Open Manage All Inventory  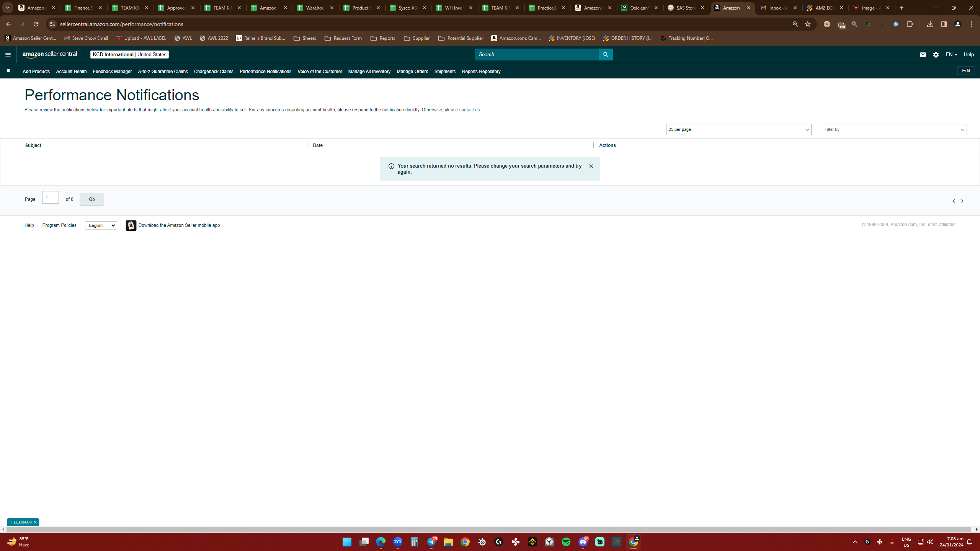click(369, 72)
